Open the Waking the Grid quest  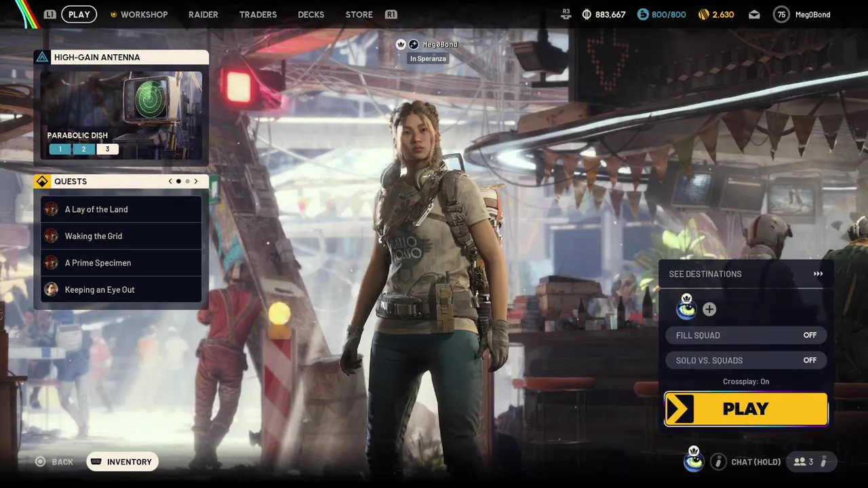[121, 236]
